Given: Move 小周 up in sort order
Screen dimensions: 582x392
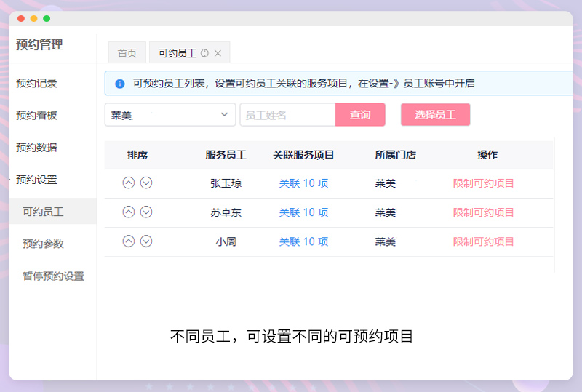Looking at the screenshot, I should [x=129, y=241].
